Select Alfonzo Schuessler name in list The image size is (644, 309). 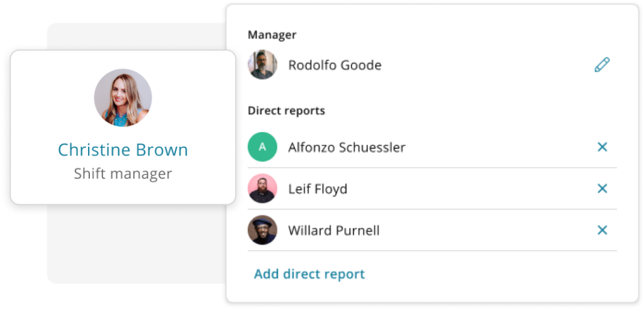coord(347,147)
